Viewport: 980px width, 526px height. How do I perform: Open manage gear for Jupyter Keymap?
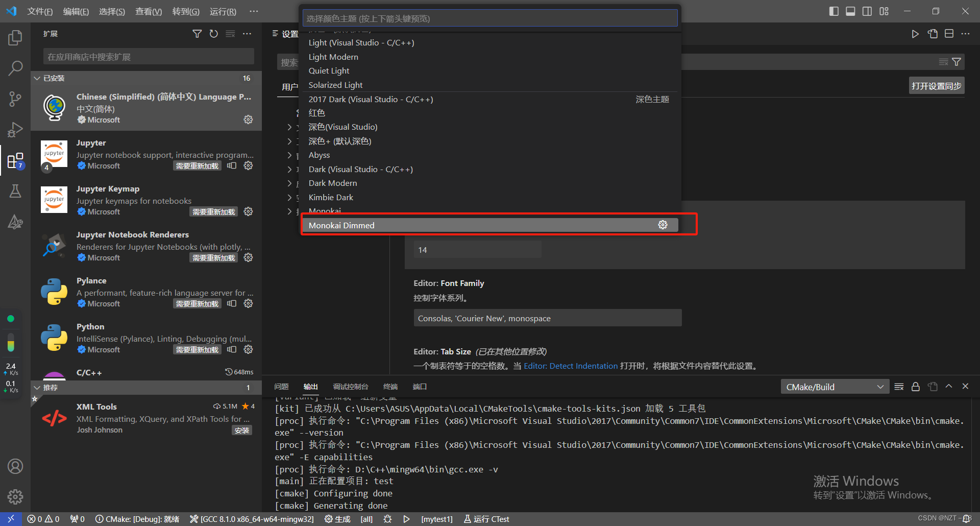tap(248, 211)
